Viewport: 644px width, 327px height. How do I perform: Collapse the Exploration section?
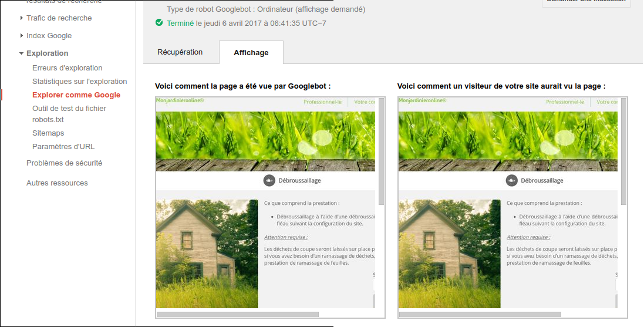43,53
